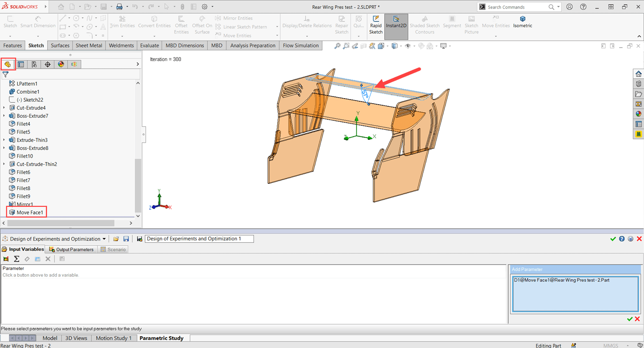Open the DisplayManager appearance tab
644x348 pixels.
tap(61, 64)
